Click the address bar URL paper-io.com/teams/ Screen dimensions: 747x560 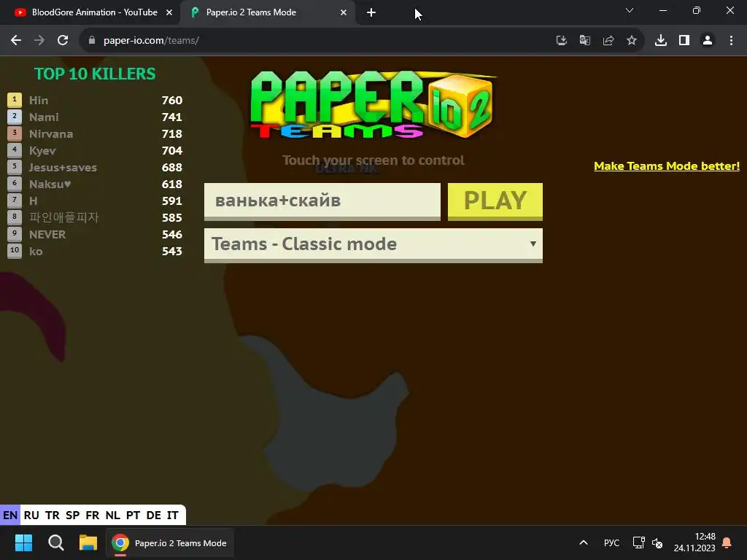point(151,41)
